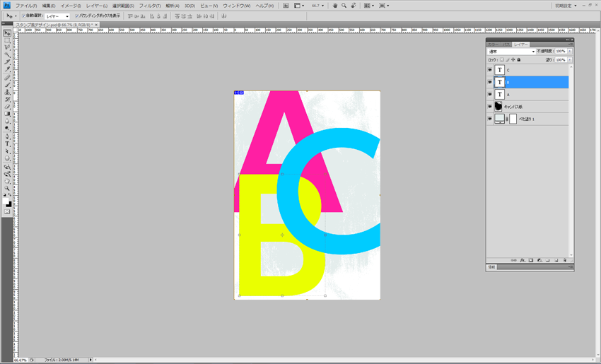Open the auto-select レイヤー dropdown
The width and height of the screenshot is (601, 364).
click(57, 16)
